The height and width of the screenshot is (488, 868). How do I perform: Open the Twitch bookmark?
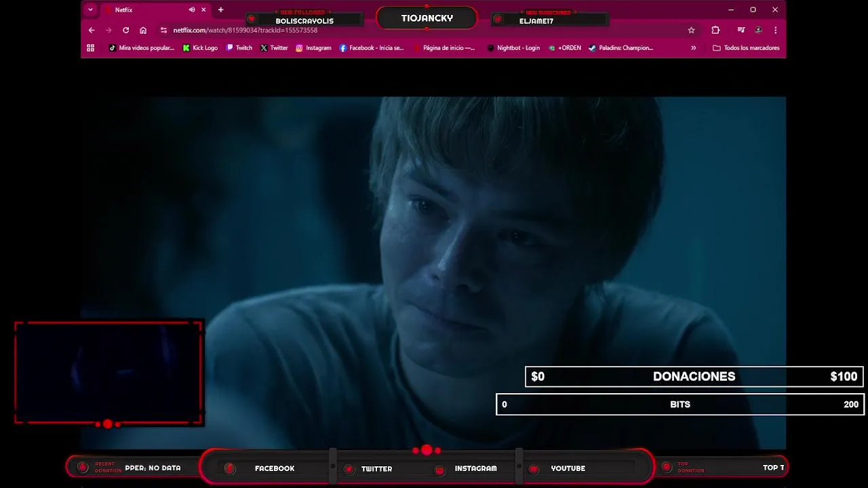click(239, 47)
